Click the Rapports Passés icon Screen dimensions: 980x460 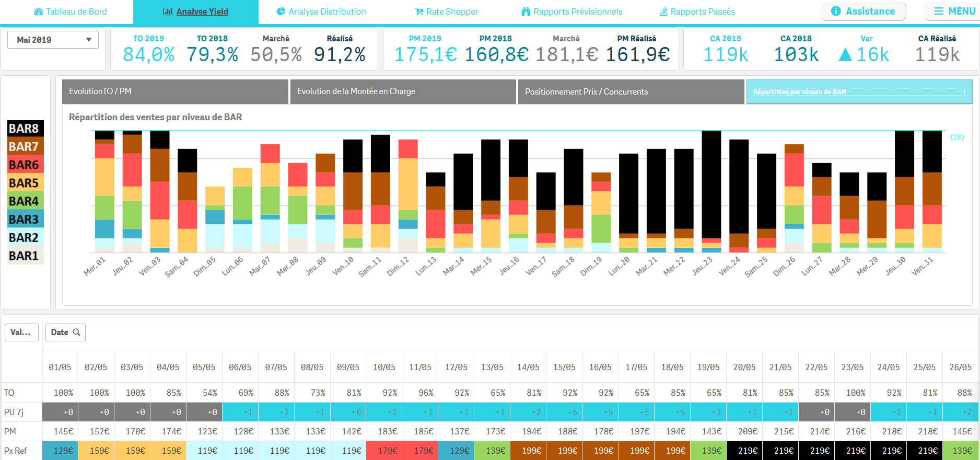(663, 12)
